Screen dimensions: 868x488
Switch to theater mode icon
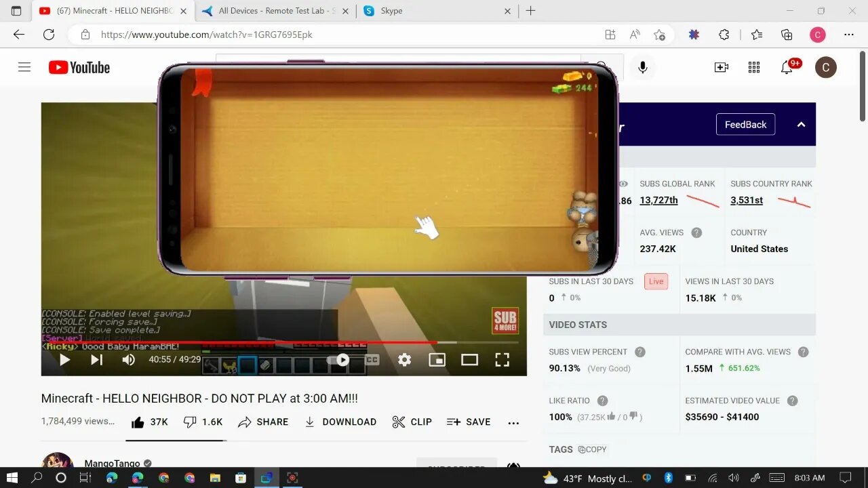pyautogui.click(x=469, y=360)
